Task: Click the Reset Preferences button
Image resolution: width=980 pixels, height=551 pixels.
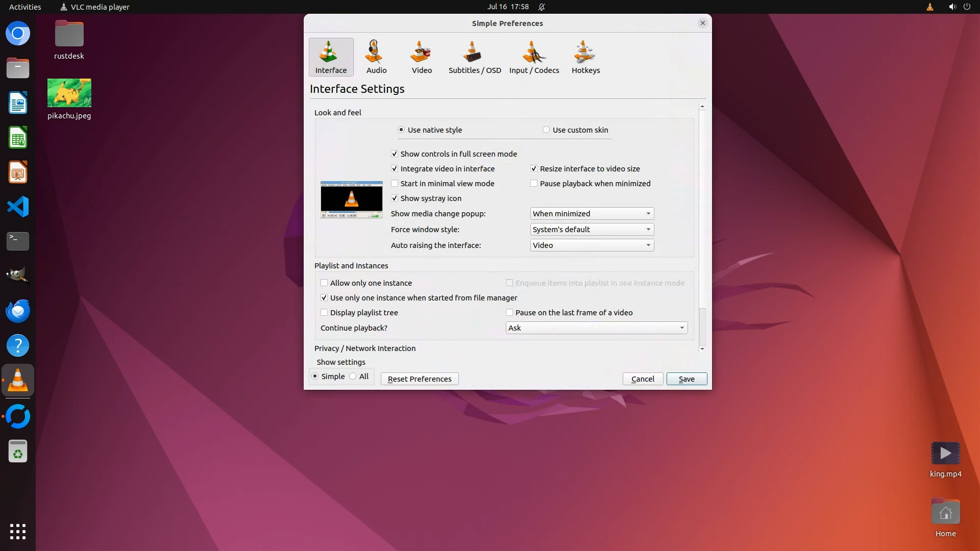Action: click(419, 379)
